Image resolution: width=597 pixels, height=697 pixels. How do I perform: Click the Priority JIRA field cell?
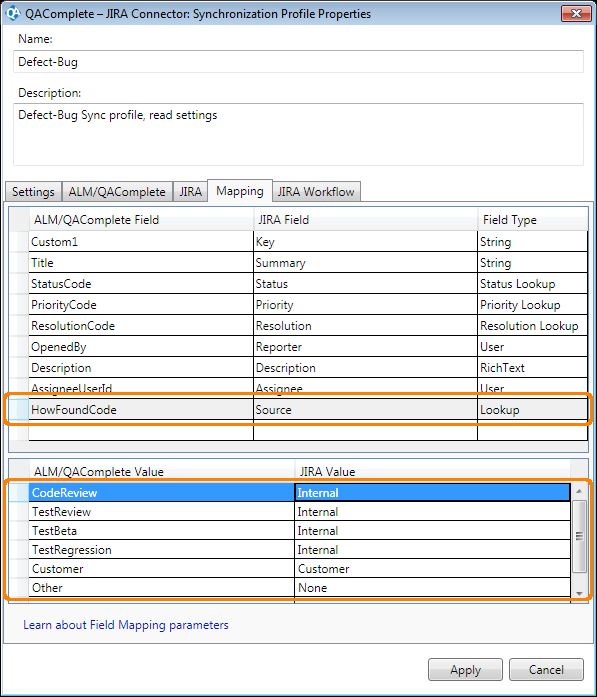click(x=365, y=305)
